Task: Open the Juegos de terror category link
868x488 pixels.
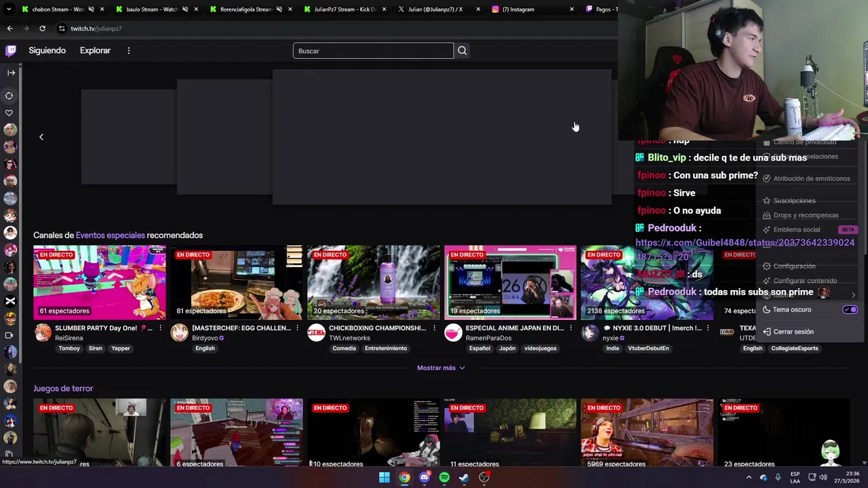Action: 63,388
